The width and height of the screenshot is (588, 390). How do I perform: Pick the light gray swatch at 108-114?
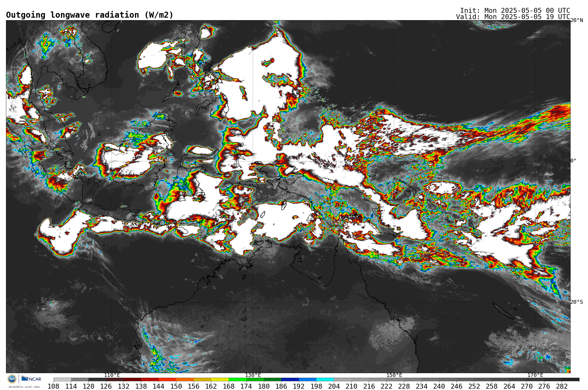coord(62,380)
